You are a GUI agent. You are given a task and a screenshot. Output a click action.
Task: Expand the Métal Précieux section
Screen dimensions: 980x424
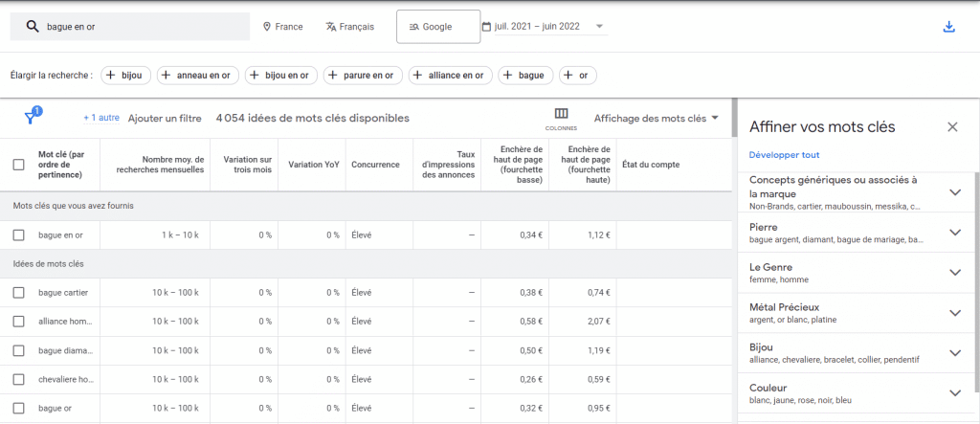tap(953, 313)
